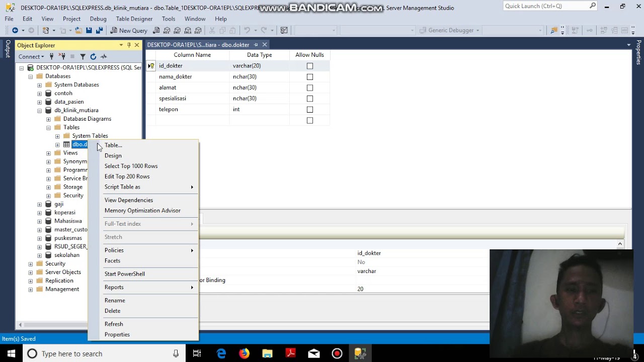Open the Tools menu
Viewport: 644px width, 362px height.
169,19
